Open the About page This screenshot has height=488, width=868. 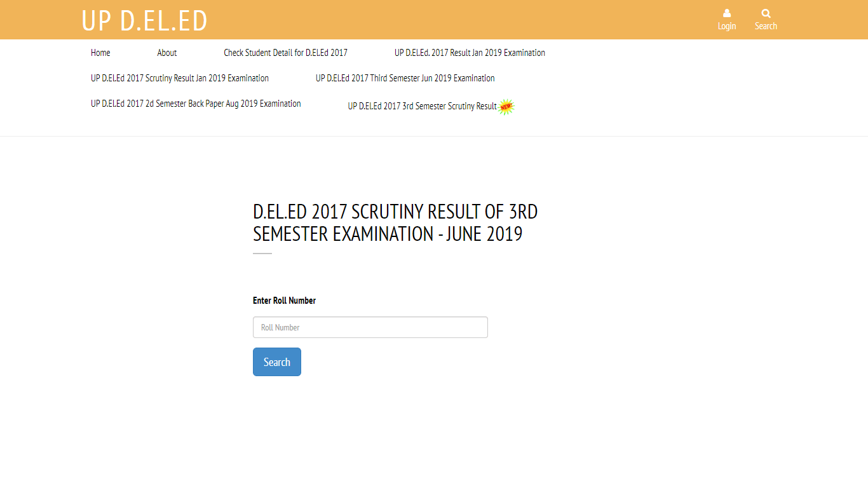click(x=167, y=53)
